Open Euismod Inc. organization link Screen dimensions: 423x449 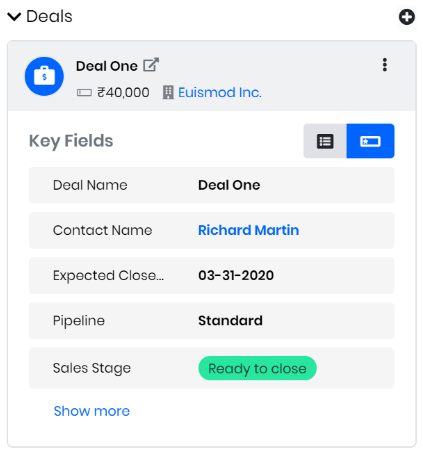tap(220, 92)
